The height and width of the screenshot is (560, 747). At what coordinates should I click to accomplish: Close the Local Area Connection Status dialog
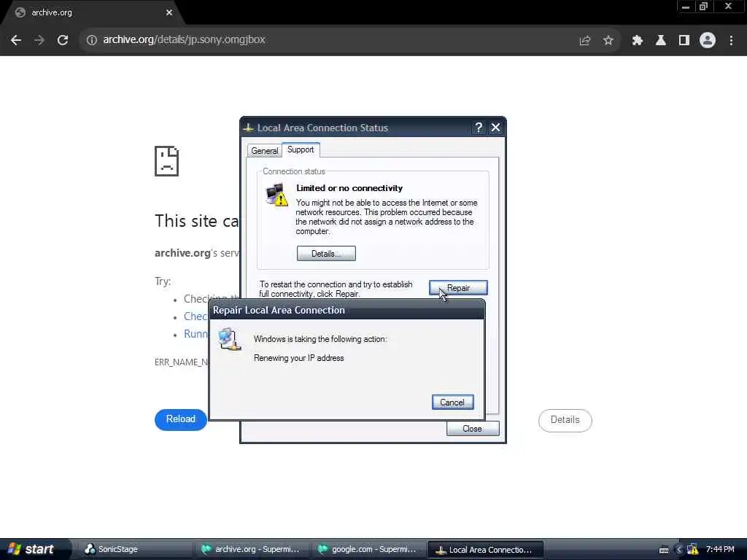click(495, 128)
